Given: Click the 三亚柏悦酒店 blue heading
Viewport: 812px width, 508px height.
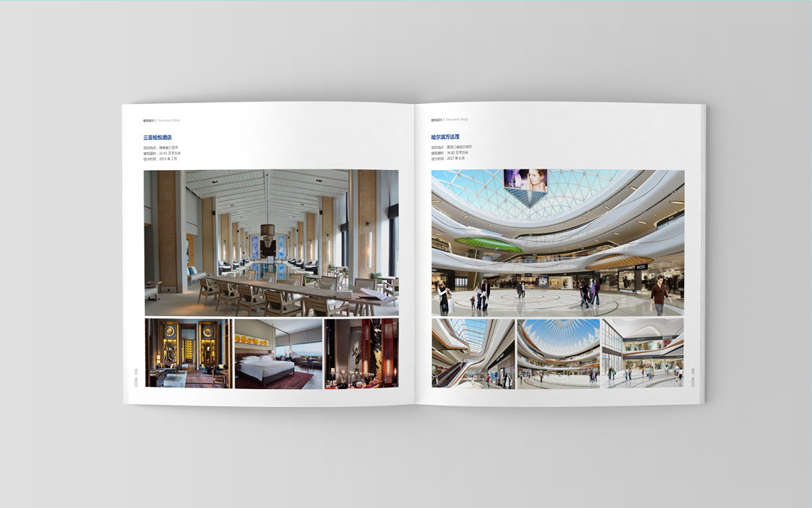Looking at the screenshot, I should pos(158,138).
